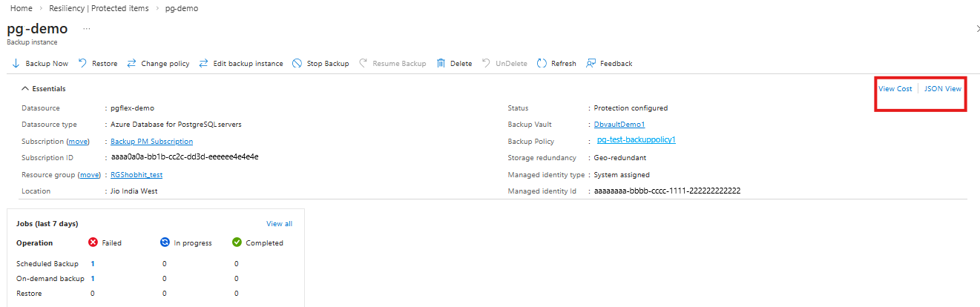Open the View Cost link
This screenshot has height=307, width=980.
point(895,89)
